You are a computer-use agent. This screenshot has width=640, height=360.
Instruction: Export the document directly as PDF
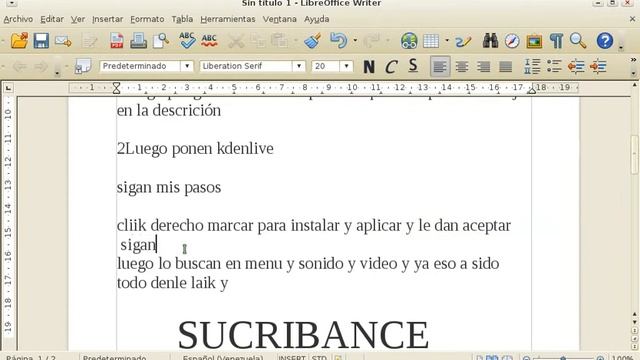117,41
